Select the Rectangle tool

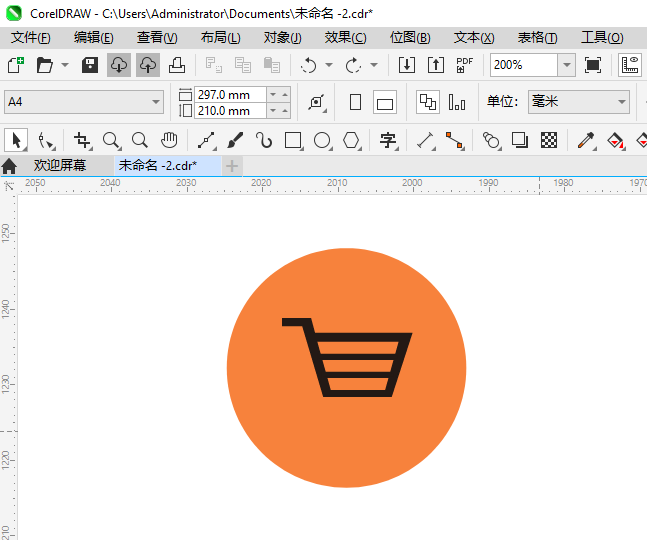click(x=293, y=140)
